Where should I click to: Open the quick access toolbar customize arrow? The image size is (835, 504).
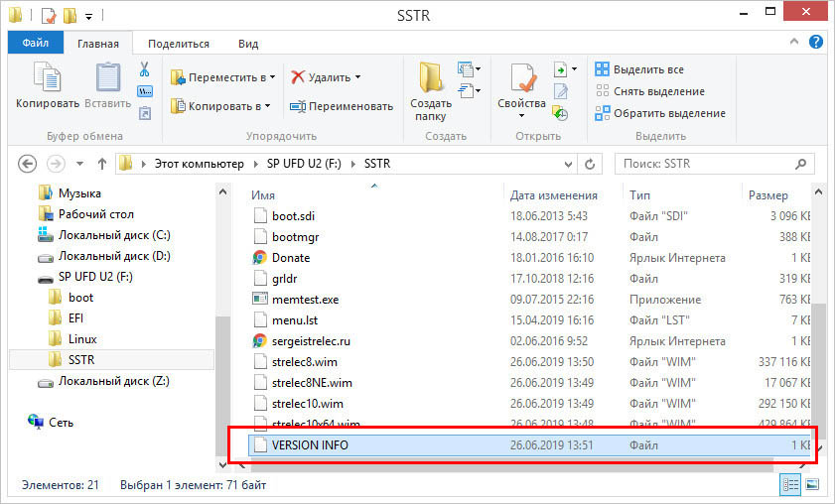pos(89,17)
